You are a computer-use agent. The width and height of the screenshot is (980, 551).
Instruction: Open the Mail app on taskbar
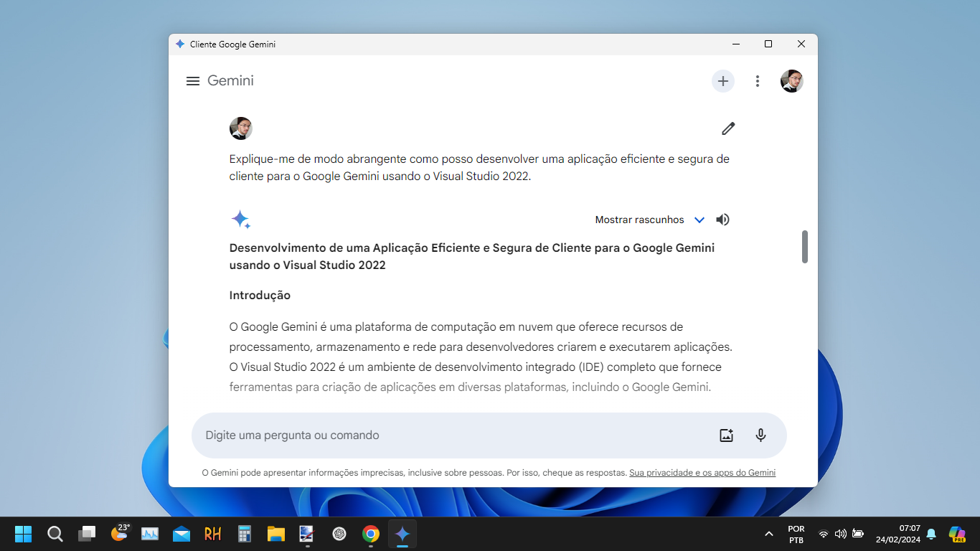click(x=182, y=534)
